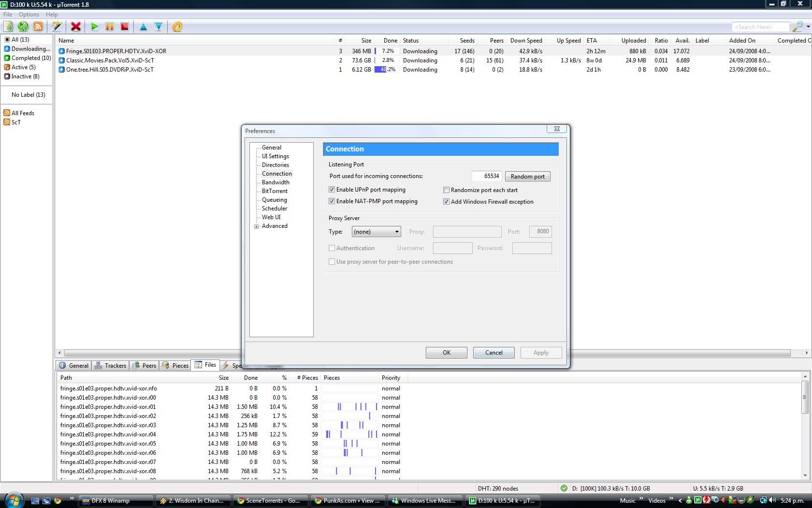The width and height of the screenshot is (812, 508).
Task: Click the uTorrent tray icon
Action: click(x=697, y=500)
